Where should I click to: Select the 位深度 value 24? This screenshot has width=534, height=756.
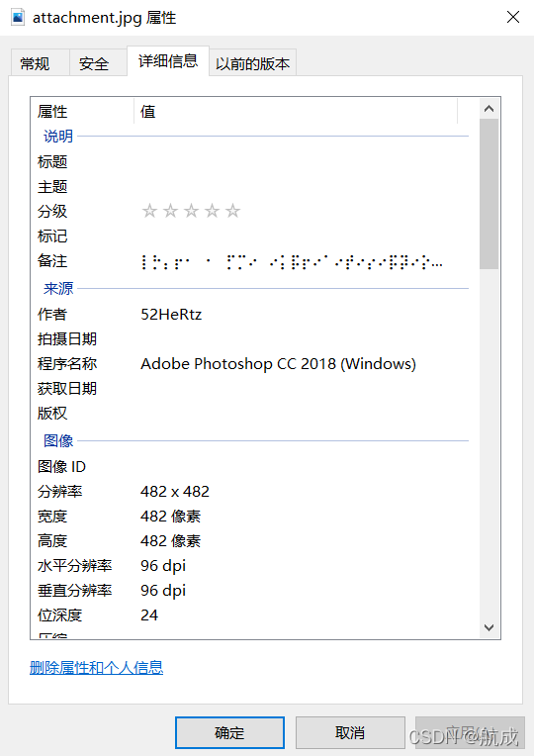click(149, 615)
